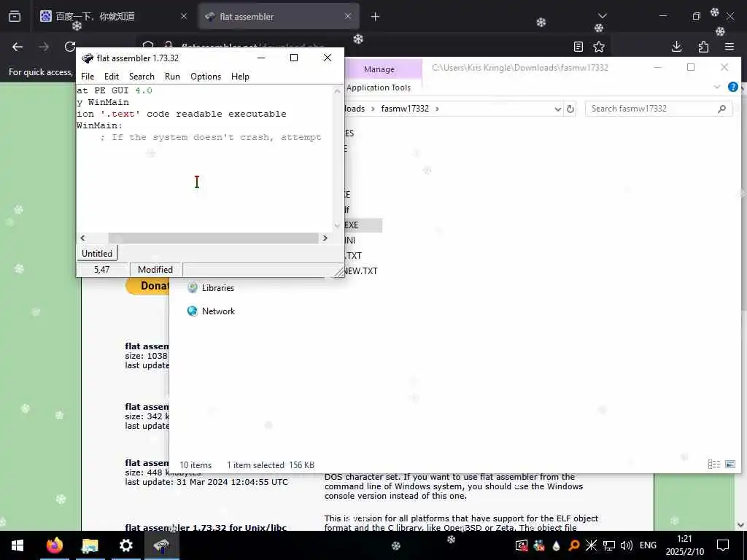The height and width of the screenshot is (560, 747).
Task: Click the left arrow of editor horizontal scrollbar
Action: click(83, 238)
